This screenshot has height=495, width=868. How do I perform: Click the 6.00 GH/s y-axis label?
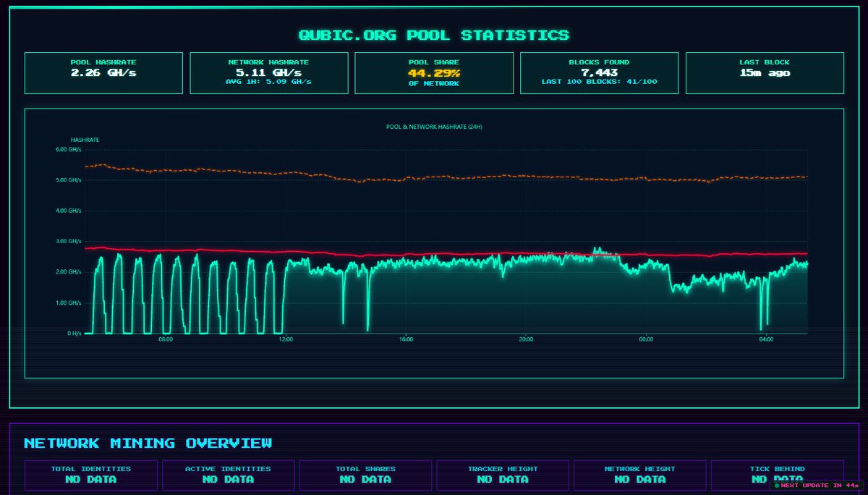pyautogui.click(x=69, y=149)
